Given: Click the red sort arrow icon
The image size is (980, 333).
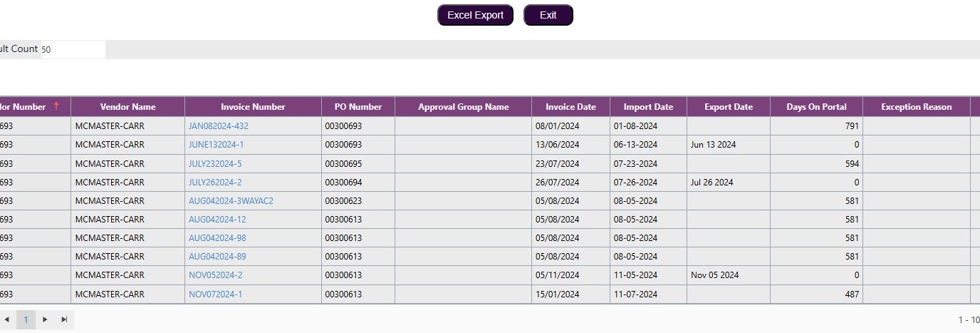Looking at the screenshot, I should (56, 106).
